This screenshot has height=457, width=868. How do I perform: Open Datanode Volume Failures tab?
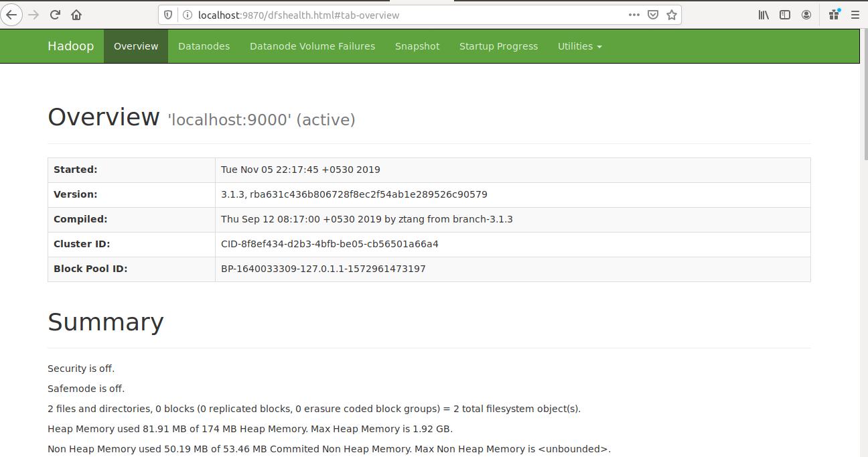click(312, 46)
